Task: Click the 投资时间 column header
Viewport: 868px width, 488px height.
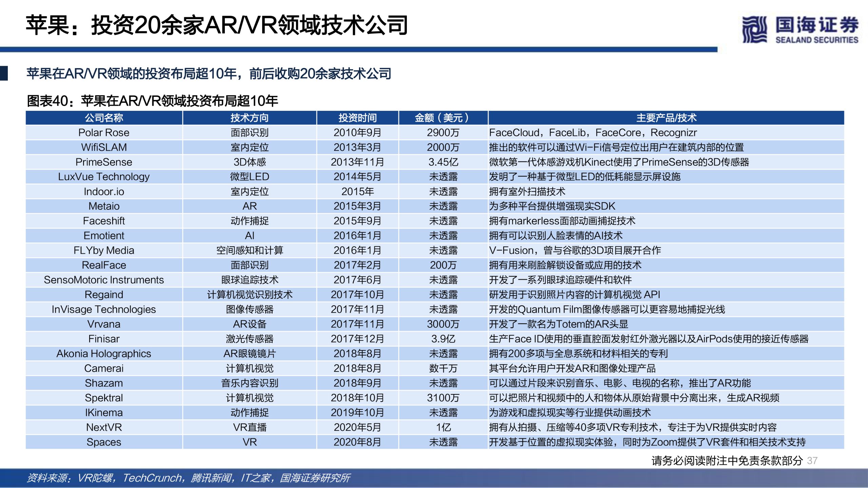Action: click(357, 118)
